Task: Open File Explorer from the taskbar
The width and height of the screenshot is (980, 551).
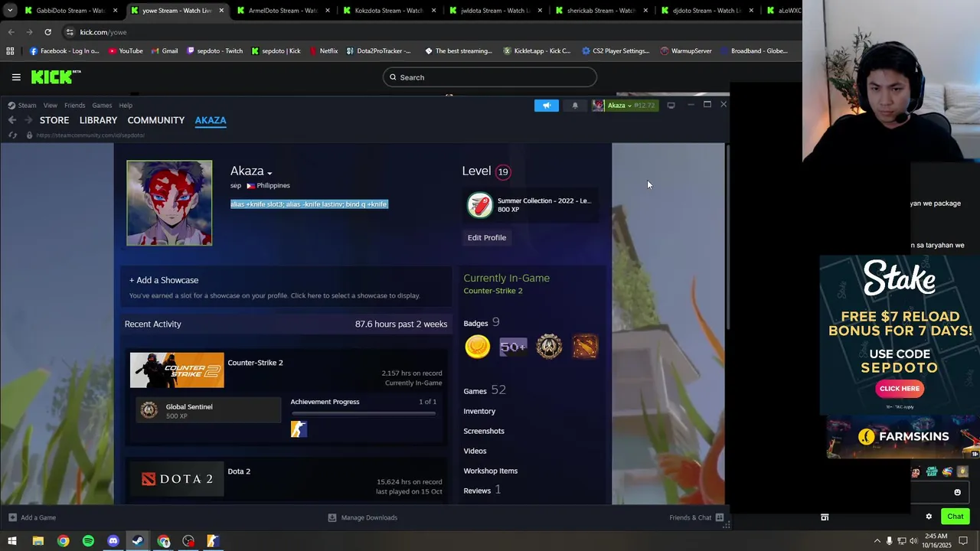Action: tap(38, 541)
